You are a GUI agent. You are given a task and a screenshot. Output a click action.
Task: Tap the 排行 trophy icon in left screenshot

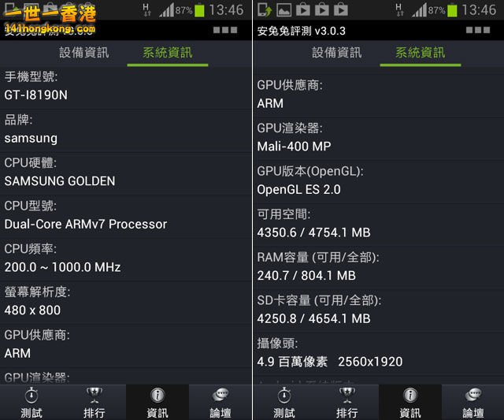point(94,402)
